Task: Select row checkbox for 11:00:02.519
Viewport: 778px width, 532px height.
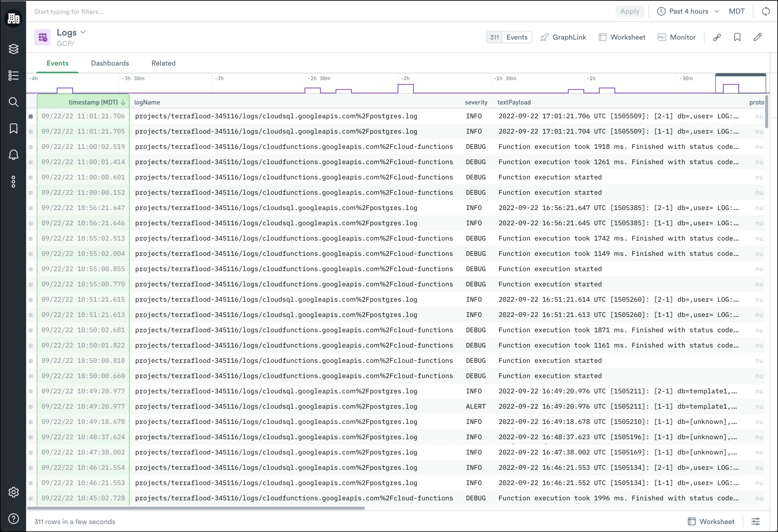Action: [31, 147]
